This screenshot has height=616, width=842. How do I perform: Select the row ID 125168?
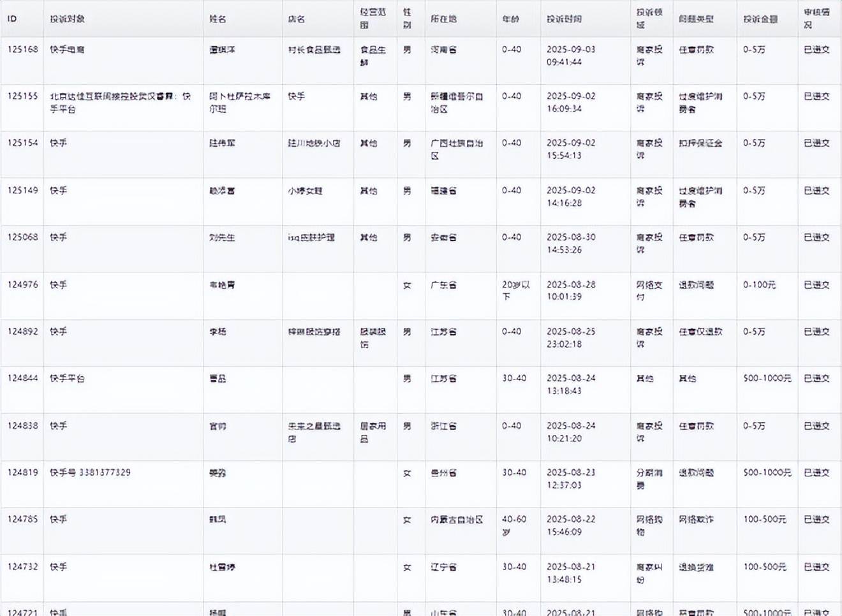(x=22, y=49)
